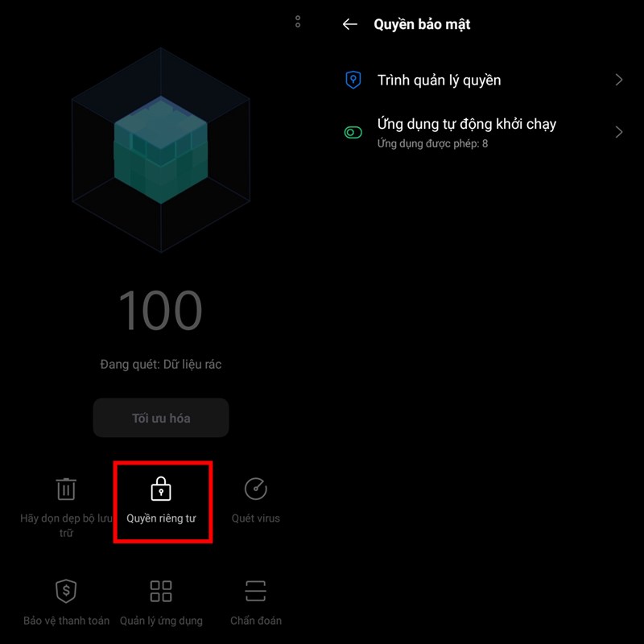Open Trình quản lý quyền menu entry
This screenshot has height=644, width=644.
pyautogui.click(x=484, y=80)
